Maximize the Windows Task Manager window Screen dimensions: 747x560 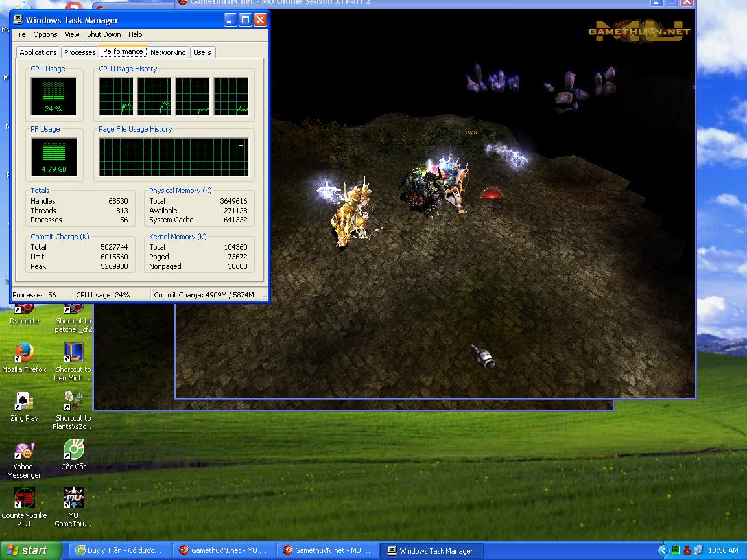[x=245, y=20]
